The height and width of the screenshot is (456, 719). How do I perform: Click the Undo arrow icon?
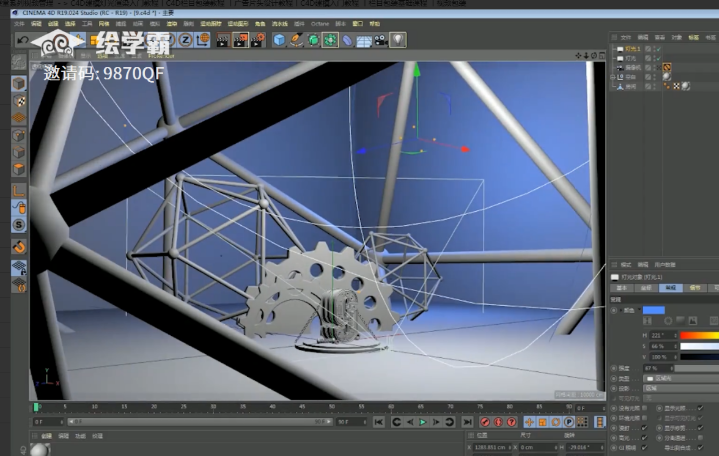pyautogui.click(x=22, y=40)
